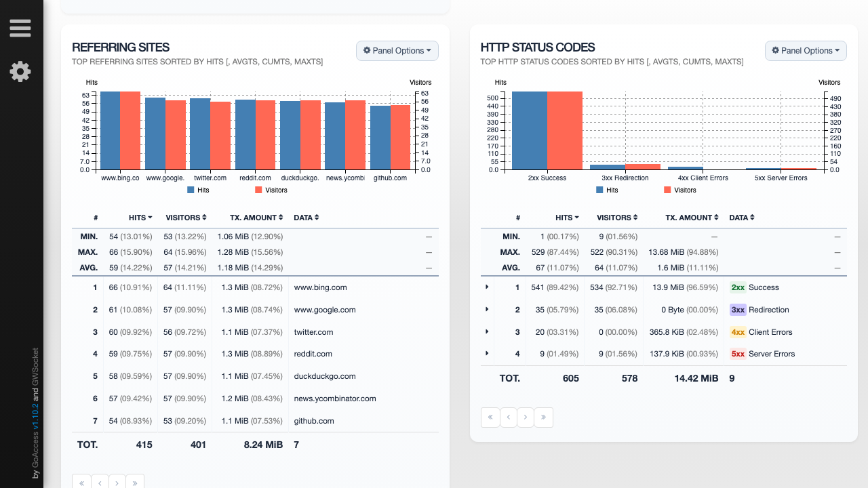Viewport: 868px width, 488px height.
Task: Select news.ycombinator.com in the table
Action: pos(335,399)
